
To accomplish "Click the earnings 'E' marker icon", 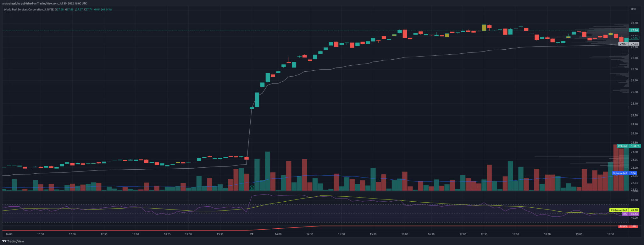I will click(252, 188).
